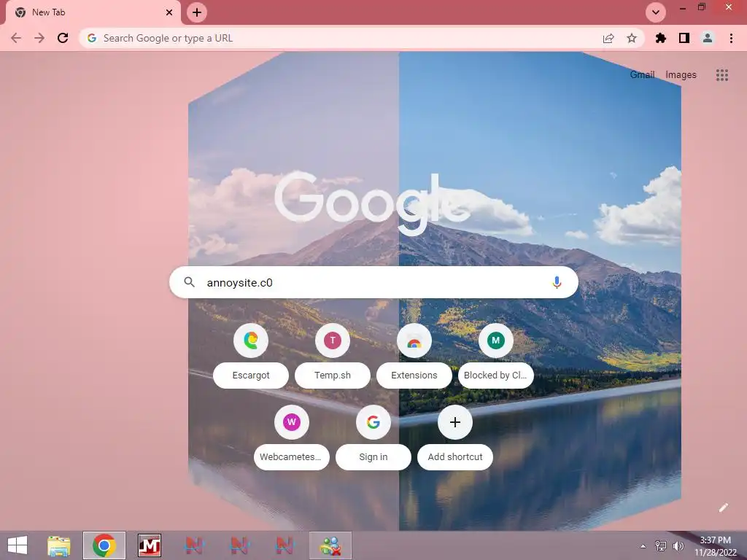This screenshot has width=747, height=560.
Task: Open the tab search dropdown arrow
Action: click(656, 12)
